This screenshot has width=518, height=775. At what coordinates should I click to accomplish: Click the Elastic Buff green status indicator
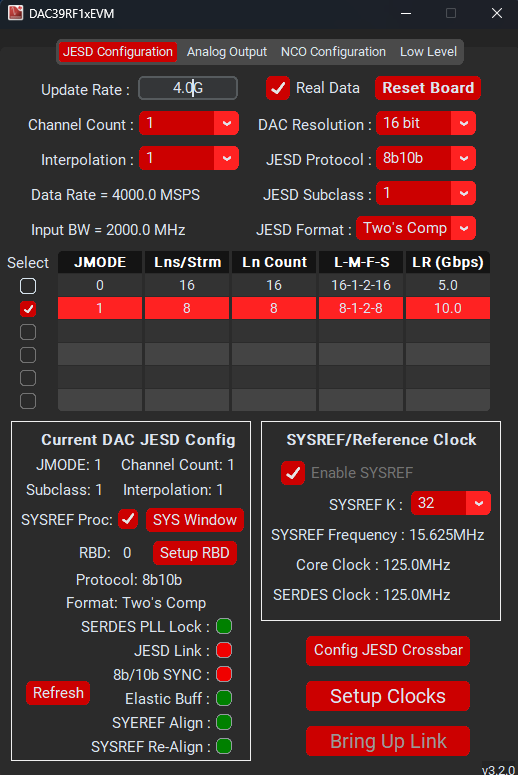(x=224, y=698)
